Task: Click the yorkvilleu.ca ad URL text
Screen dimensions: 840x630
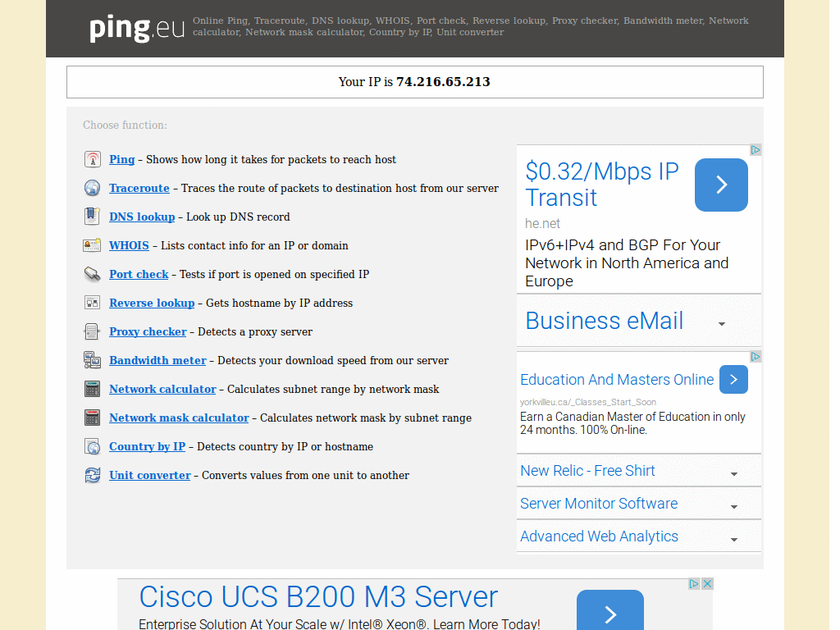Action: [x=587, y=402]
